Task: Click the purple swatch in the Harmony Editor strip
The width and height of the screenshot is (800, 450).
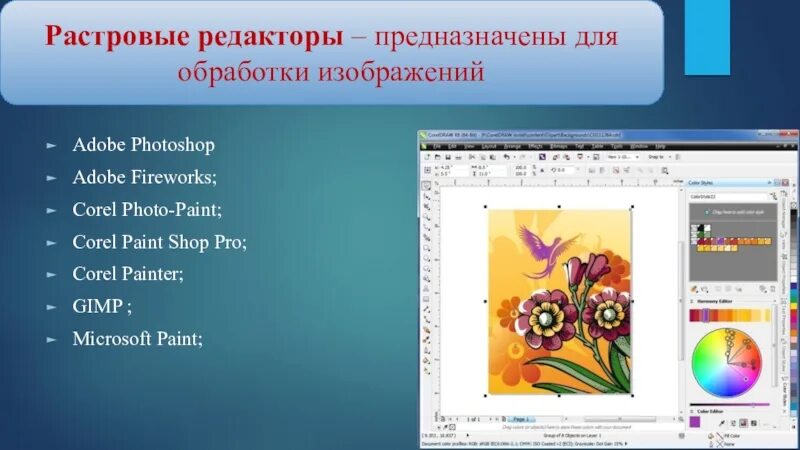Action: (x=706, y=315)
